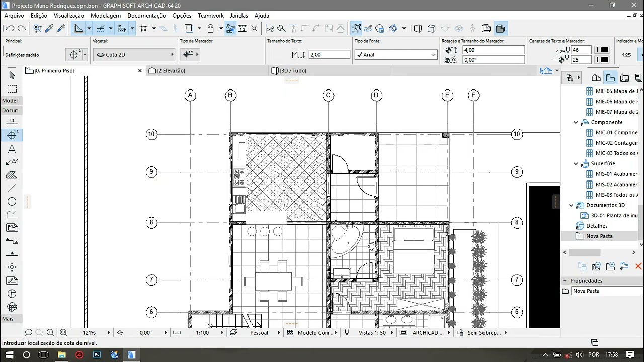Toggle Guide Lines button
Viewport: 644px width, 362px height.
79,29
